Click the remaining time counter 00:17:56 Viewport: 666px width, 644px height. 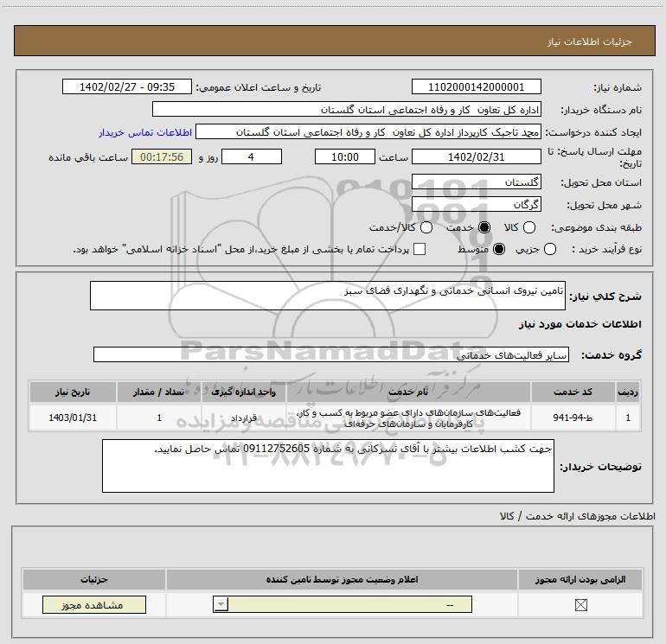[x=162, y=157]
